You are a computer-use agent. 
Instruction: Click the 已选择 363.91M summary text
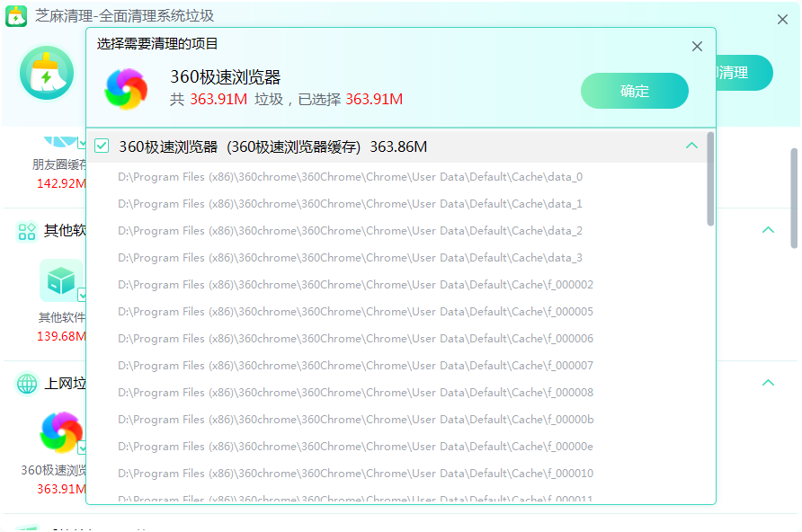pyautogui.click(x=351, y=99)
